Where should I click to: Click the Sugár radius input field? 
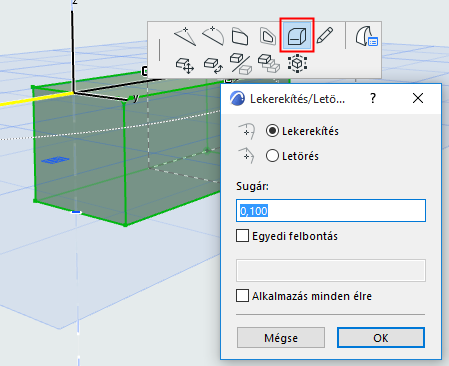coord(331,210)
